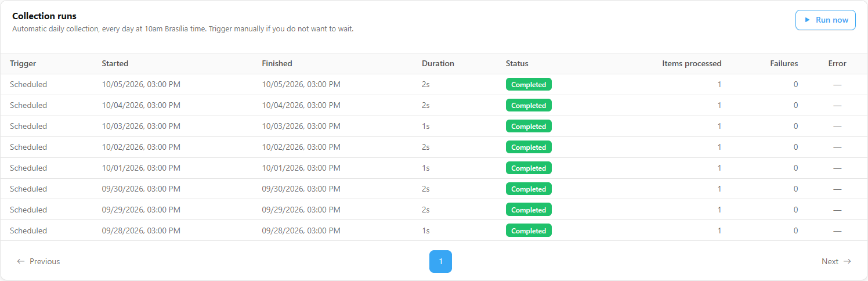Viewport: 868px width, 281px height.
Task: Click the Status column header
Action: pyautogui.click(x=517, y=63)
